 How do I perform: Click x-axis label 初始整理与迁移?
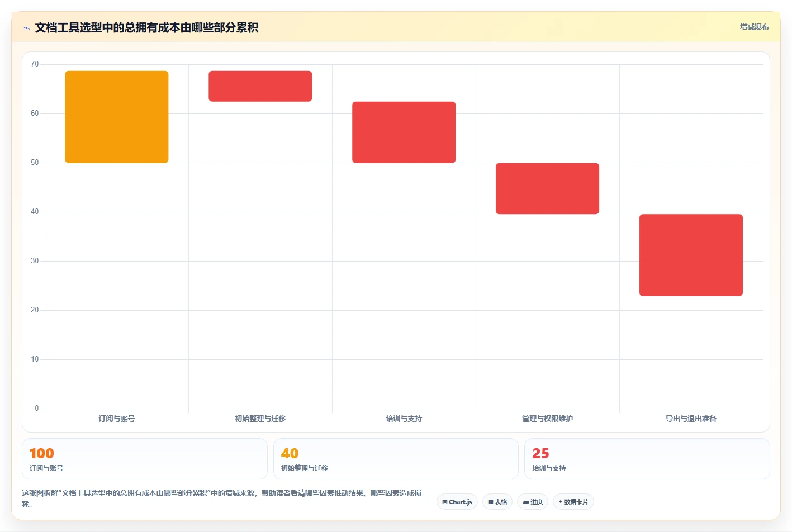point(260,419)
